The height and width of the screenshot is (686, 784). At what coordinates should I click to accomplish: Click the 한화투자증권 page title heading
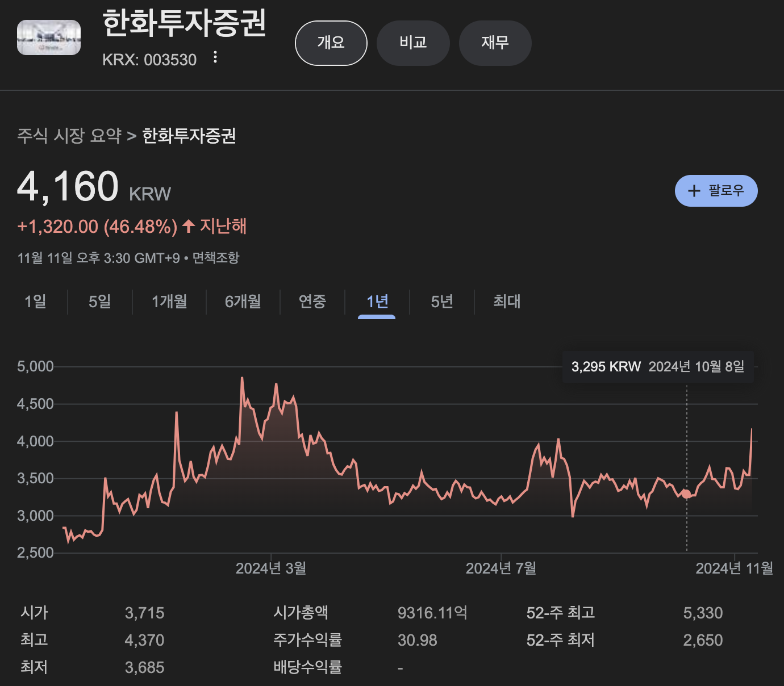point(185,24)
